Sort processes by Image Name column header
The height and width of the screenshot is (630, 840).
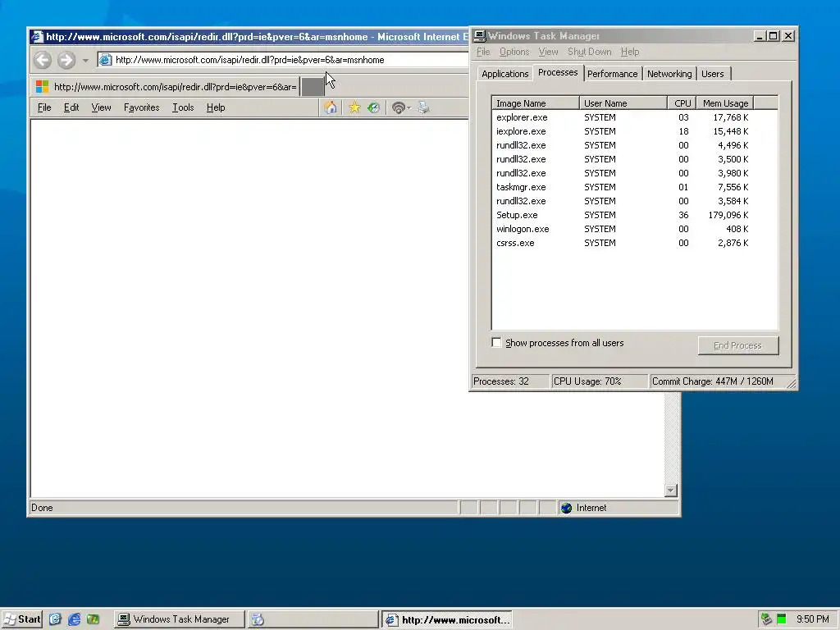535,103
